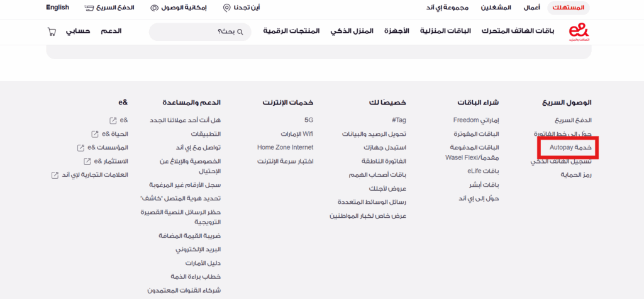Open شركاء القنوات المعتمدون link

click(184, 290)
